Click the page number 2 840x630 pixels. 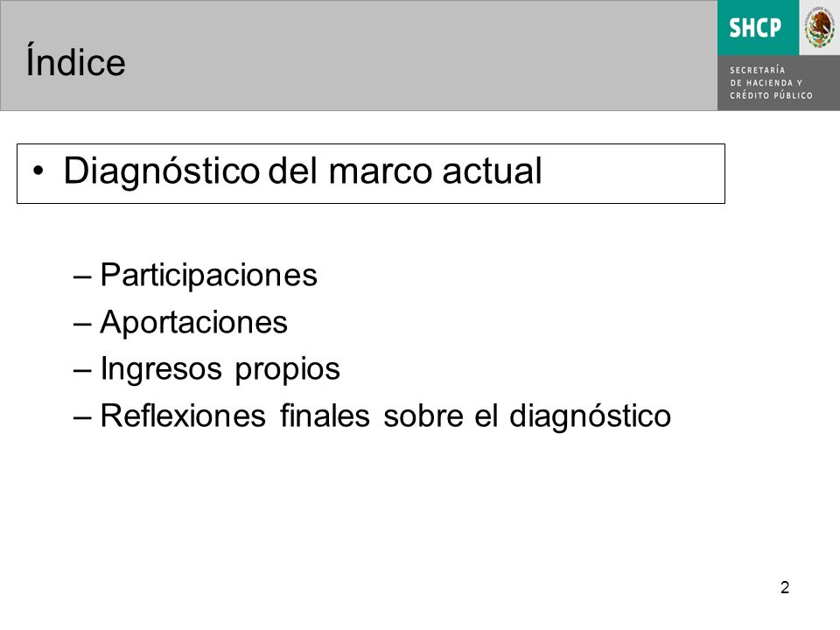785,588
